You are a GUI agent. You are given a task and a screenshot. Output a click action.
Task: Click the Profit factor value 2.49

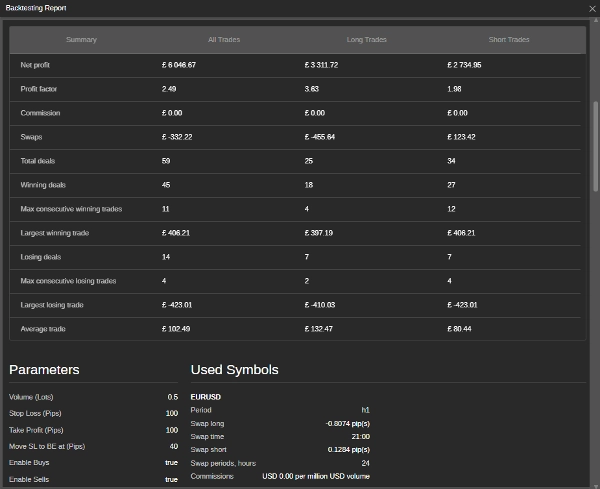click(169, 89)
